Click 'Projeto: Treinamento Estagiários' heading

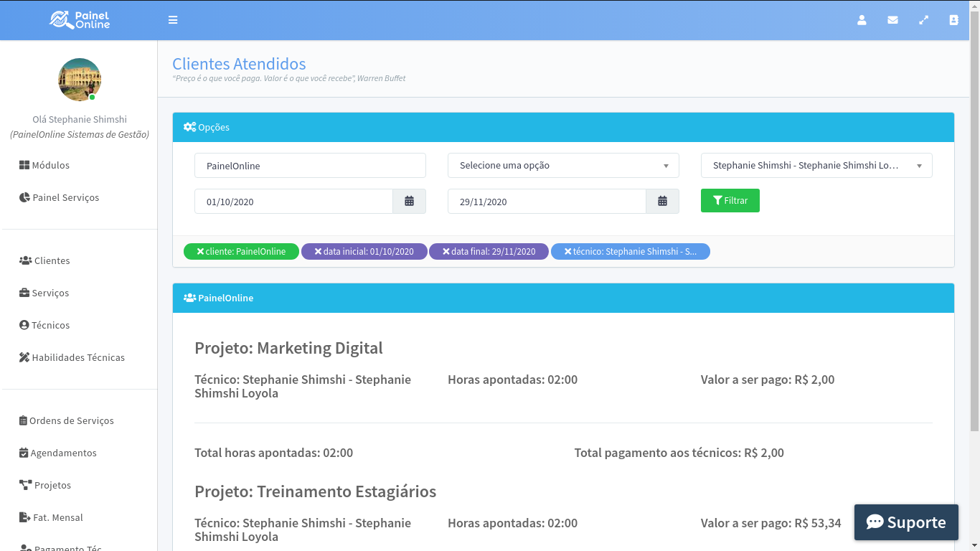coord(315,491)
